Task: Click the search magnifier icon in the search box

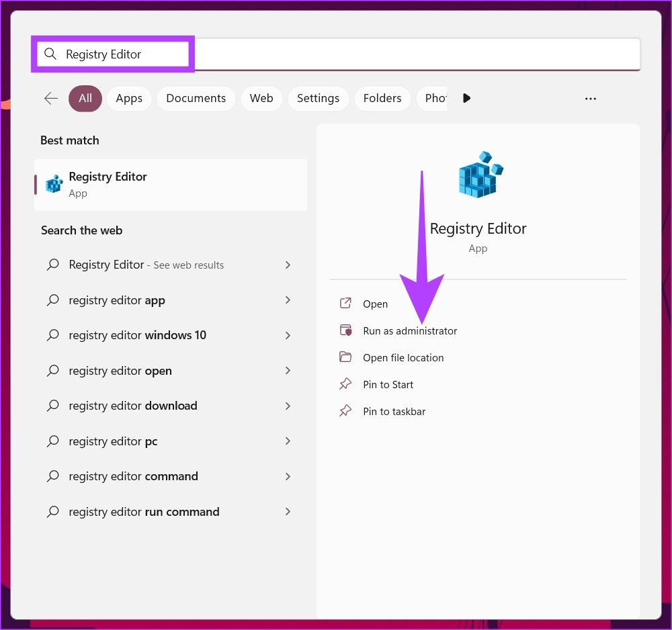Action: [x=50, y=54]
